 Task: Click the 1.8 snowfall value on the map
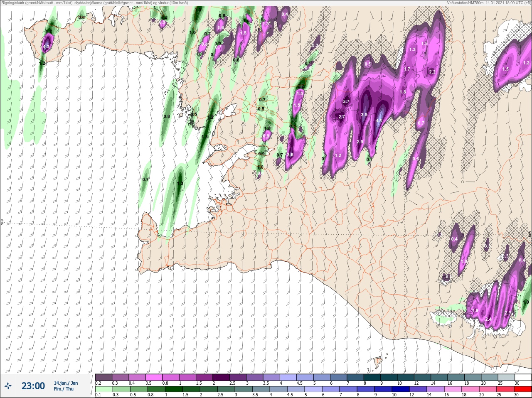point(403,92)
